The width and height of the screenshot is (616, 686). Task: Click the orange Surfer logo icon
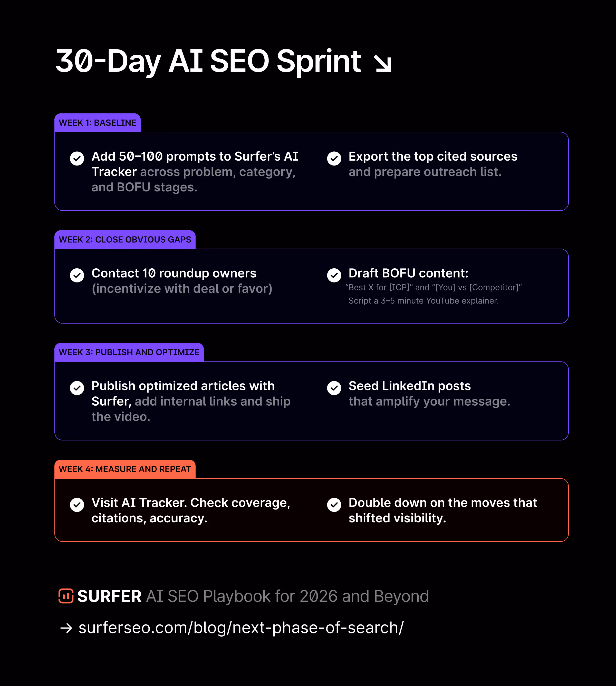coord(66,596)
